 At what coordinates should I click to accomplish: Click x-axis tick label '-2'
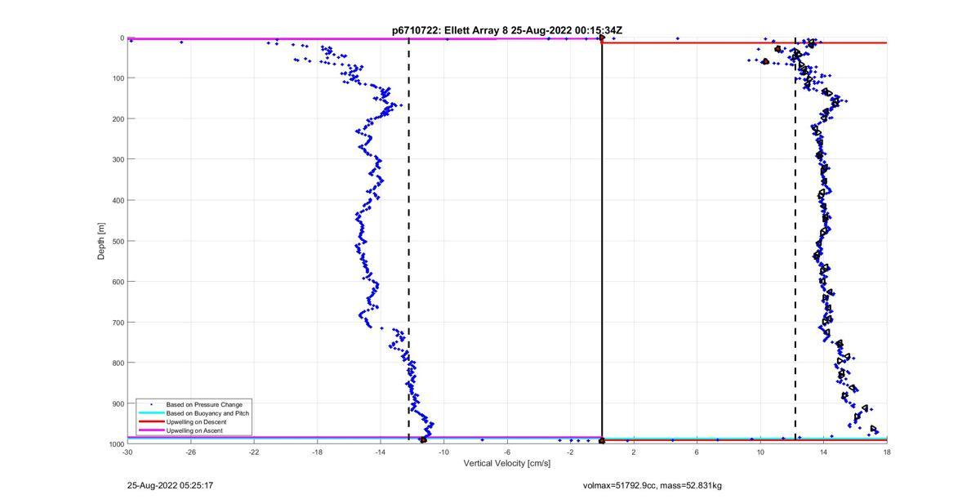(x=570, y=452)
